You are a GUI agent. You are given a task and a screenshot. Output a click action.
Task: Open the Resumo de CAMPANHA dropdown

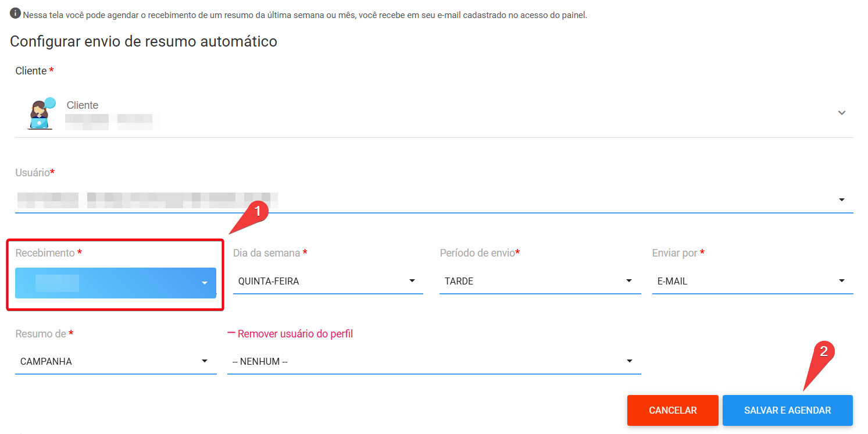click(116, 361)
